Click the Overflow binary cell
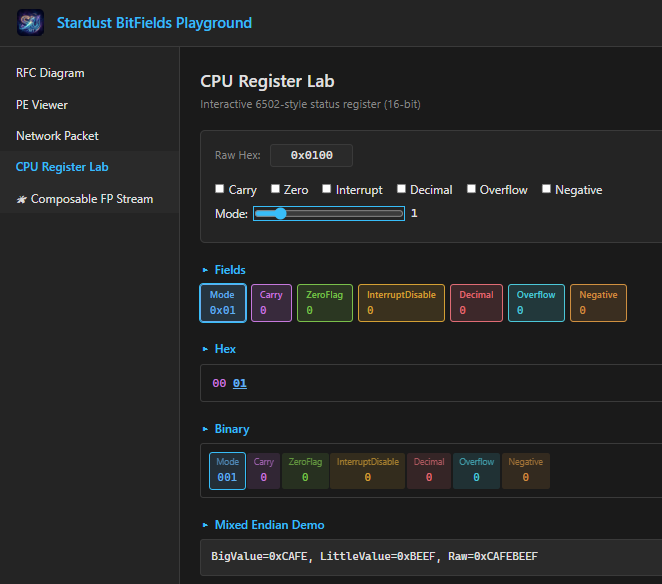662x584 pixels. click(477, 471)
